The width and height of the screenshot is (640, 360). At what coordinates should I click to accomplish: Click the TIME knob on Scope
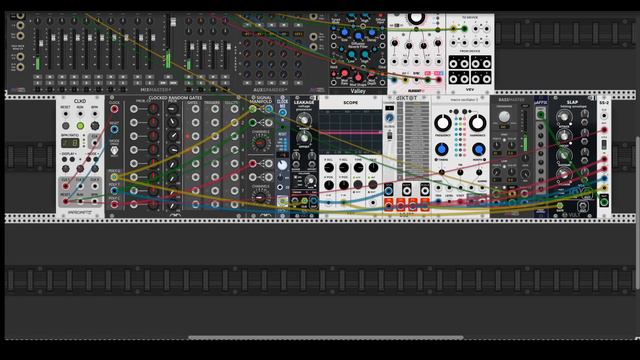tap(358, 168)
